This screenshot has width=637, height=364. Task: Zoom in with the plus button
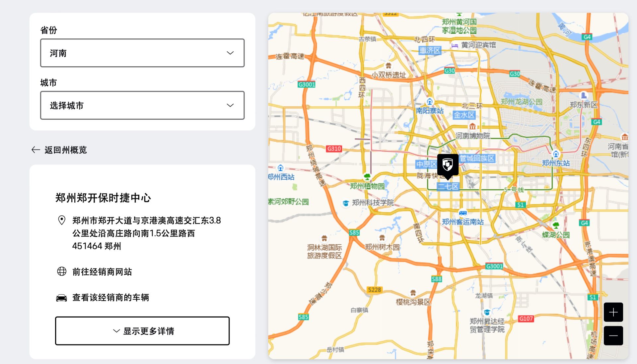click(613, 312)
